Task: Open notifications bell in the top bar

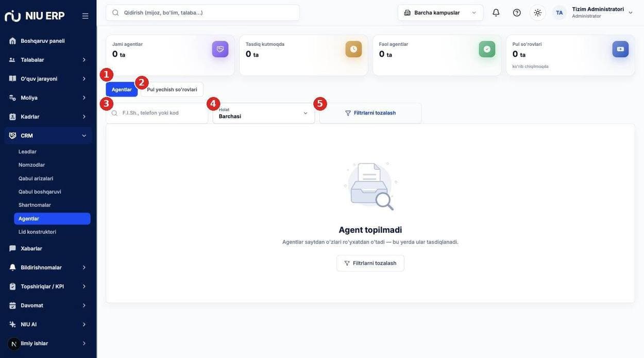Action: coord(496,12)
